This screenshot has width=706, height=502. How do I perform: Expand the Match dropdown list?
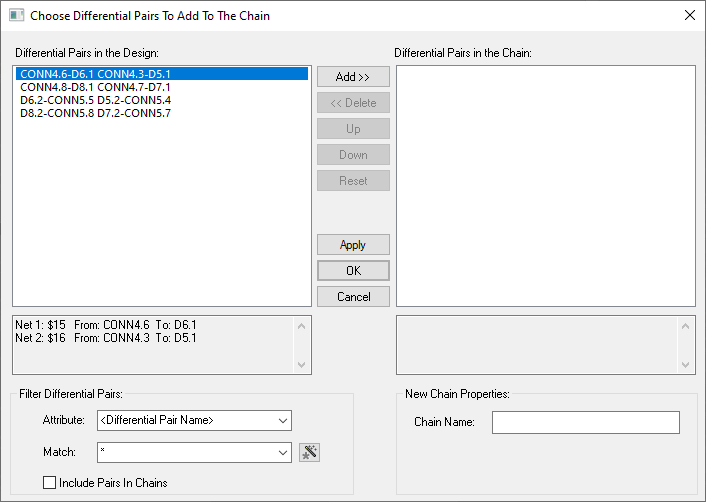point(283,453)
